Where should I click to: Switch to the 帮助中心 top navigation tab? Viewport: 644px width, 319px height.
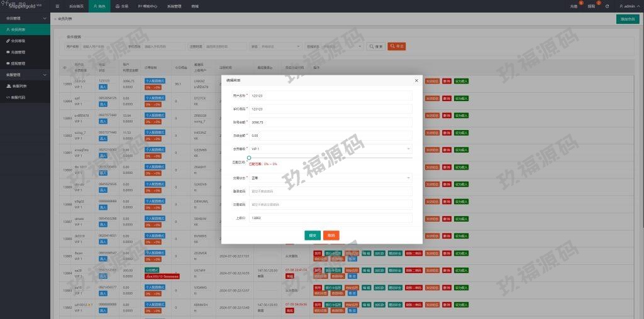click(x=149, y=6)
